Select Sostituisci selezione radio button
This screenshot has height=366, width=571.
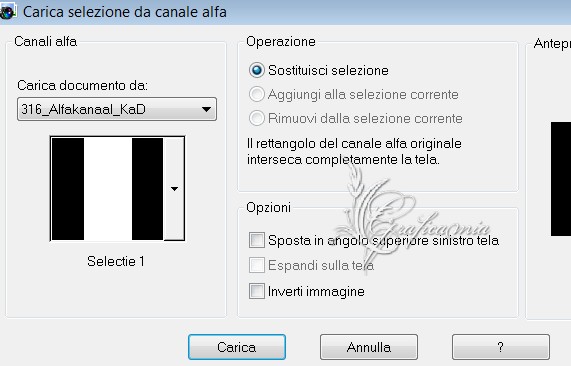click(256, 70)
